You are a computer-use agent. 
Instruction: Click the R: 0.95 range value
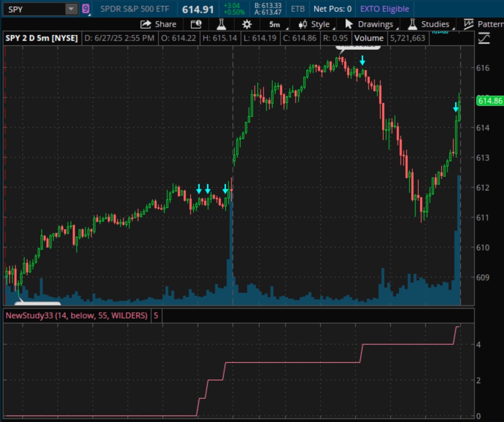(x=335, y=38)
